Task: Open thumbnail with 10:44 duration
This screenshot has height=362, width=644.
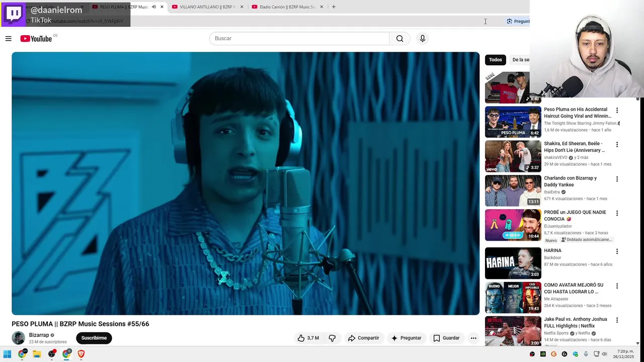Action: [x=513, y=225]
